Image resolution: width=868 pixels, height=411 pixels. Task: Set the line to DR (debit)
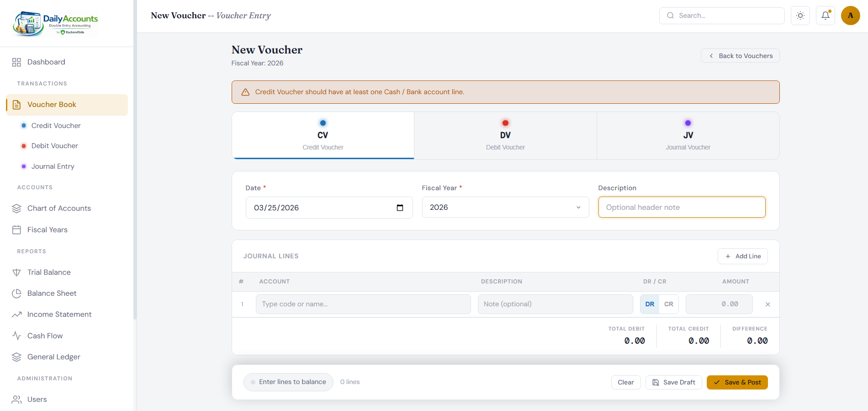650,304
